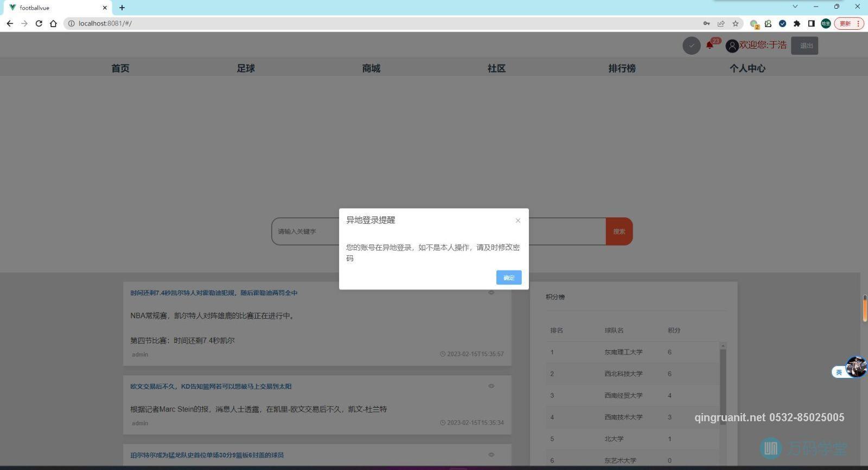Open the article 时间还剩7.4秒凯尔特人 headline
The image size is (868, 470).
[x=214, y=293]
